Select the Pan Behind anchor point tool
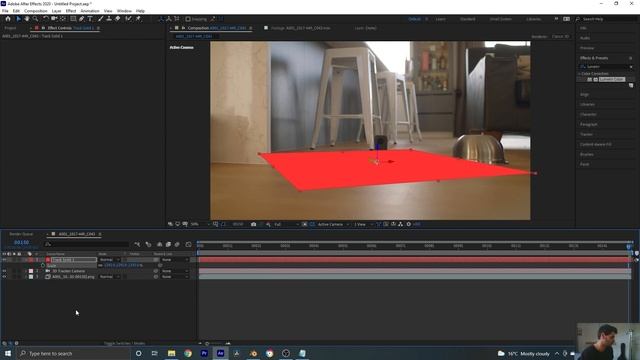The image size is (640, 360). pyautogui.click(x=63, y=19)
